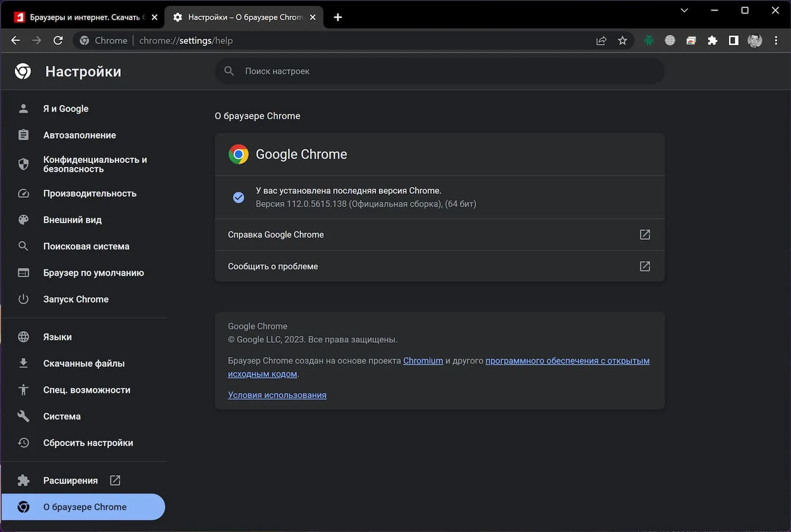This screenshot has width=791, height=532.
Task: Toggle the side panel icon
Action: pyautogui.click(x=734, y=41)
